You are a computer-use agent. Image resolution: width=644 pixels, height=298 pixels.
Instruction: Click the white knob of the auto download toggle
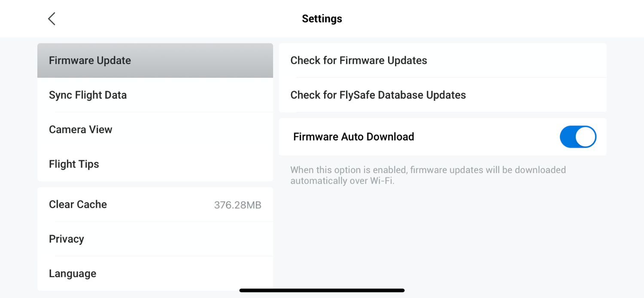point(586,137)
